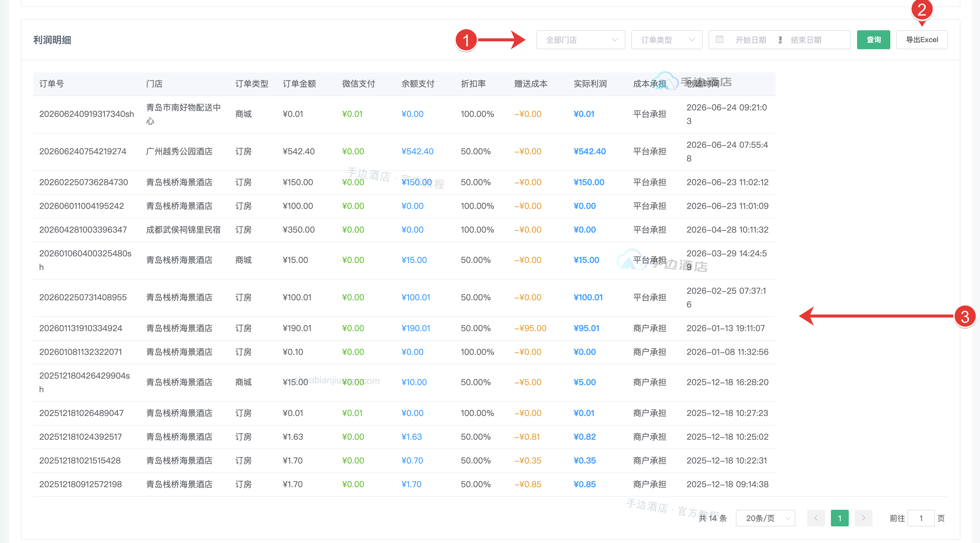The image size is (980, 543).
Task: Click the 利润明细 section title
Action: tap(52, 40)
